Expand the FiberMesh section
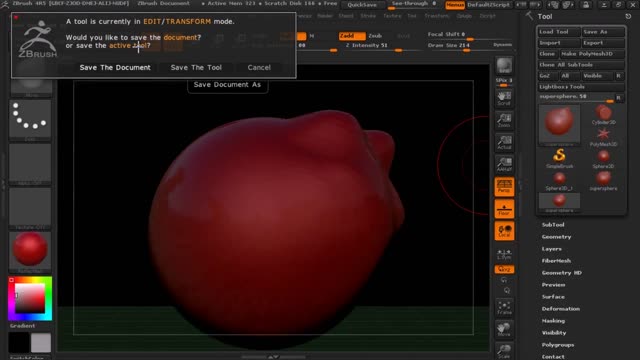640x360 pixels. pos(556,261)
